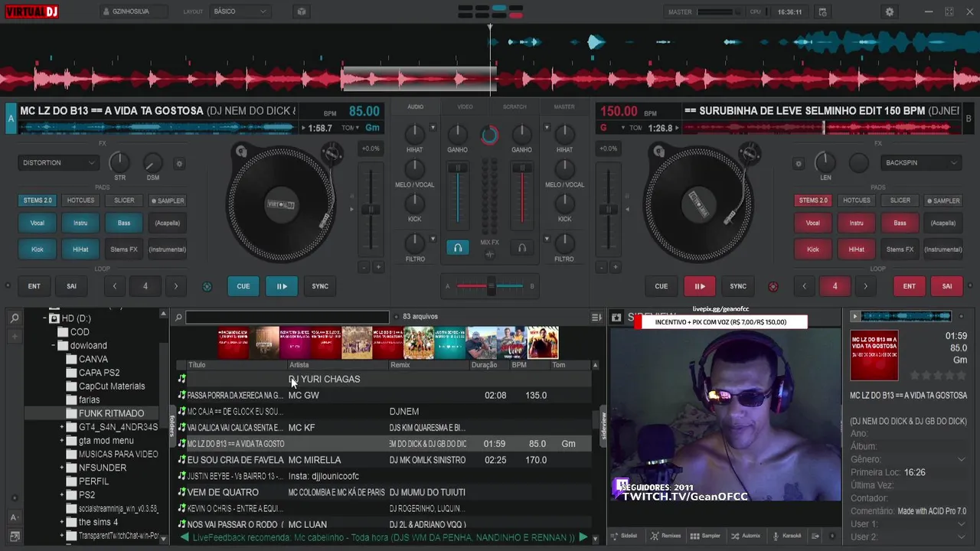The image size is (980, 551).
Task: Click the VirtualDJ logo
Action: pos(31,11)
